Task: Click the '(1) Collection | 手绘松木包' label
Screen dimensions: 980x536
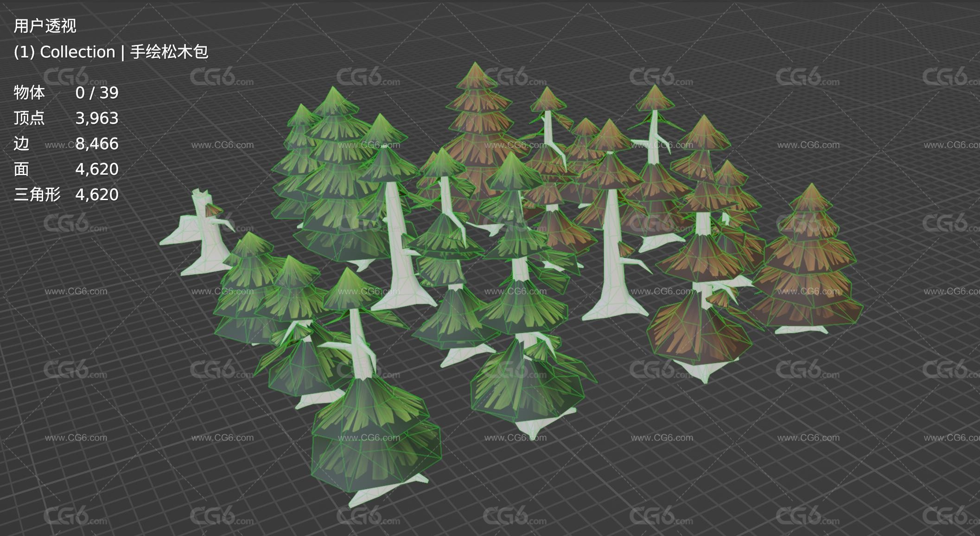Action: (x=111, y=52)
